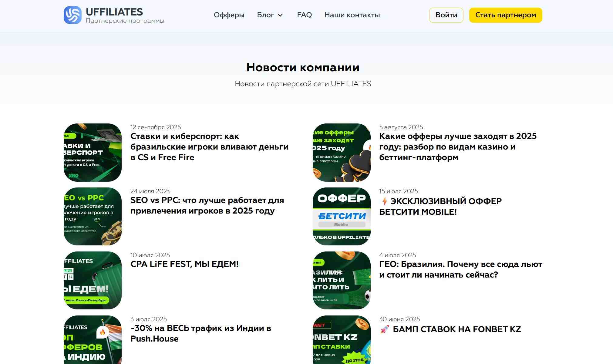Click the SEO vs PPC article thumbnail

pos(93,216)
